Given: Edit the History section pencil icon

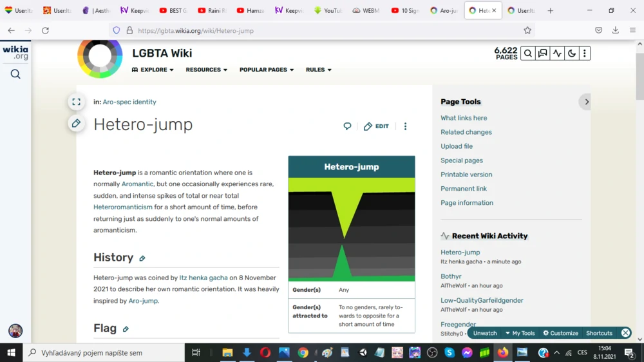Looking at the screenshot, I should 142,258.
